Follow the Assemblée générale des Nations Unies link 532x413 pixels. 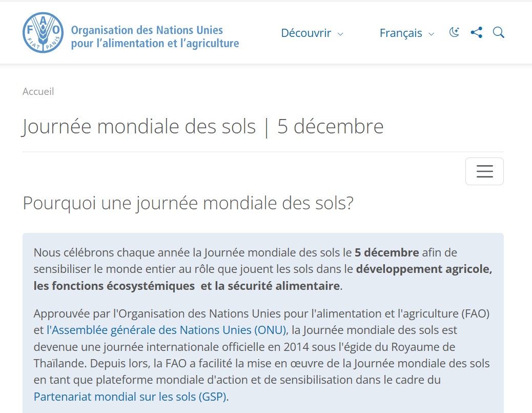click(x=166, y=330)
